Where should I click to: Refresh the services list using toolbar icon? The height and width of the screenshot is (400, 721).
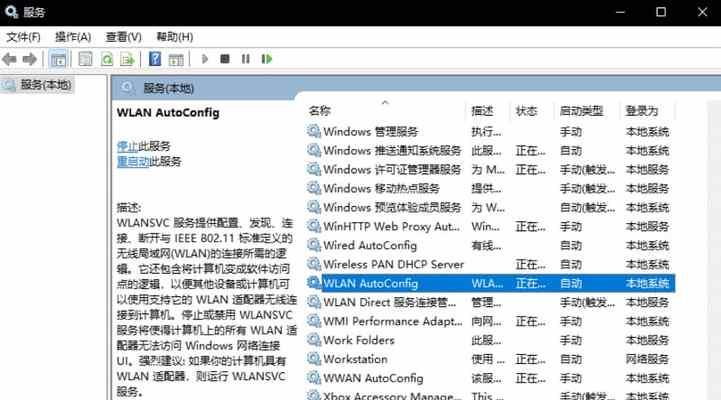(x=107, y=59)
